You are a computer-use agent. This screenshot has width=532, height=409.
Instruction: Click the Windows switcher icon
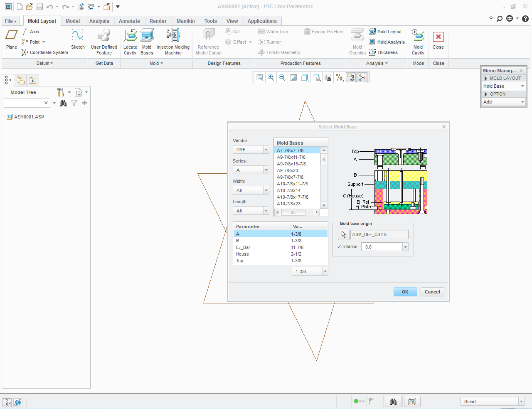(91, 7)
